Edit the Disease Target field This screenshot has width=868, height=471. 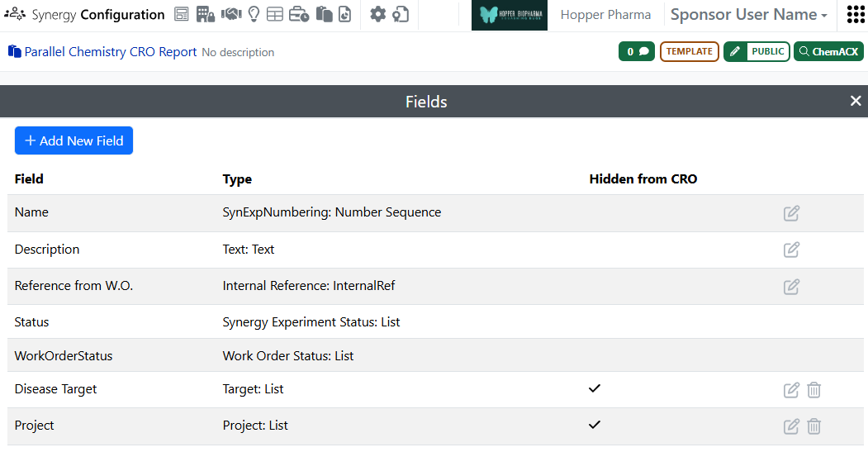tap(791, 390)
